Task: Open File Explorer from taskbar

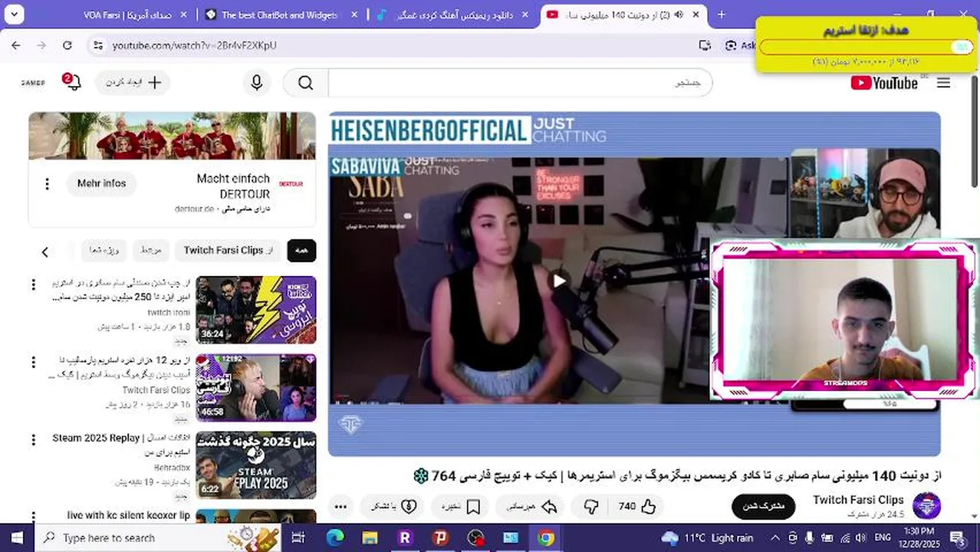Action: [370, 538]
